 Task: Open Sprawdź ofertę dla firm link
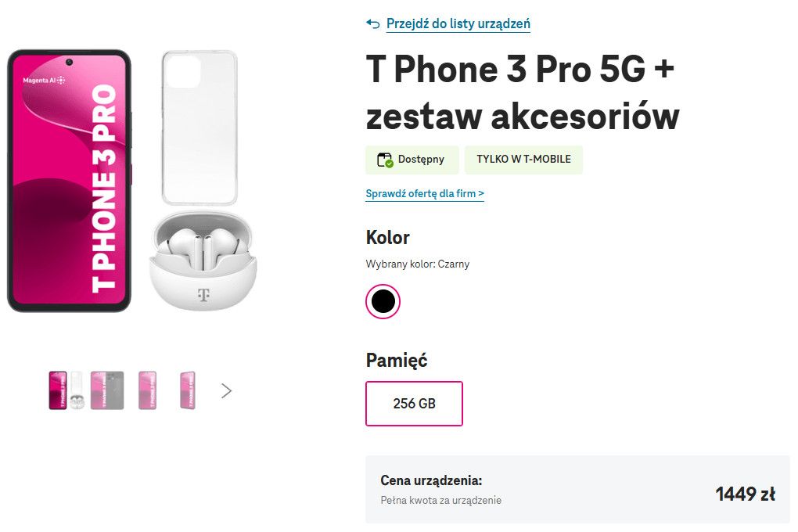coord(425,193)
